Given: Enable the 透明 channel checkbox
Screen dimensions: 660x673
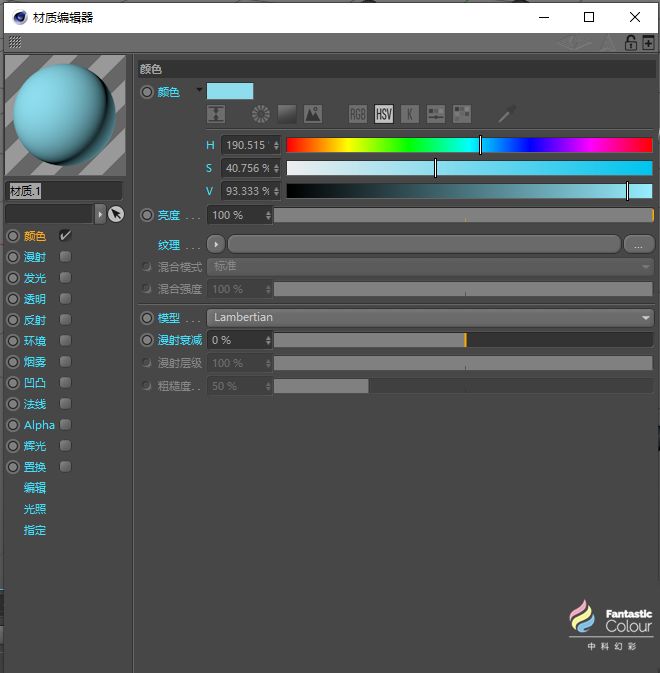Looking at the screenshot, I should click(65, 298).
